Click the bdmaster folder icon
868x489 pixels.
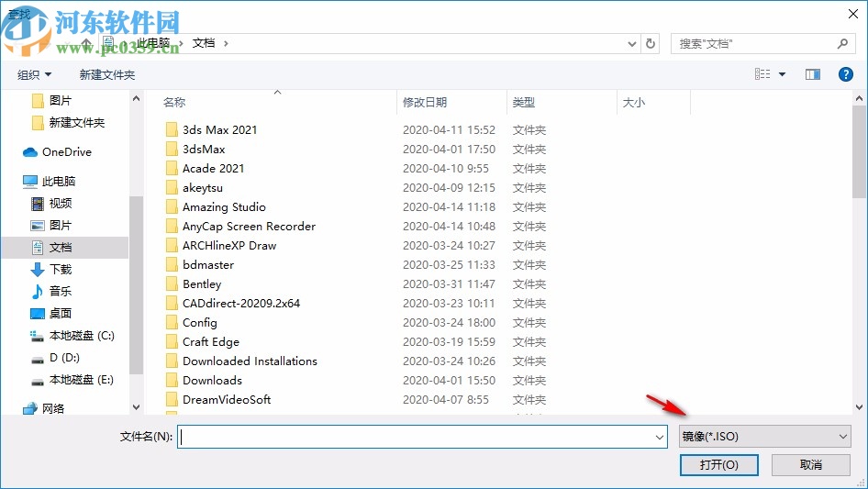(172, 265)
